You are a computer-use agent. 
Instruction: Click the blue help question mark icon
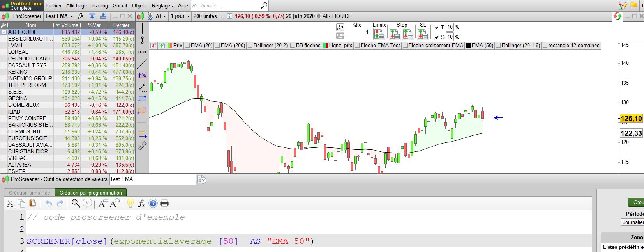(x=153, y=203)
